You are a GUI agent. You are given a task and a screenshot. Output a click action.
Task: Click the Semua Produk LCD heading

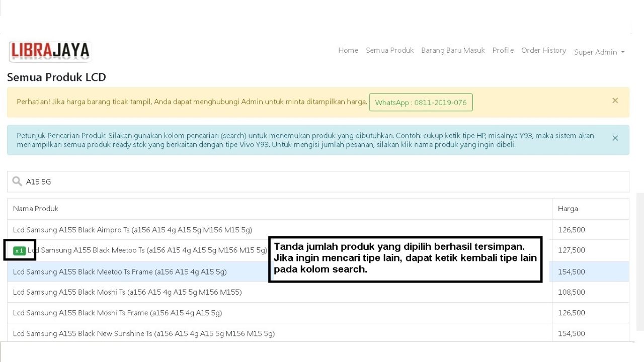pyautogui.click(x=56, y=77)
